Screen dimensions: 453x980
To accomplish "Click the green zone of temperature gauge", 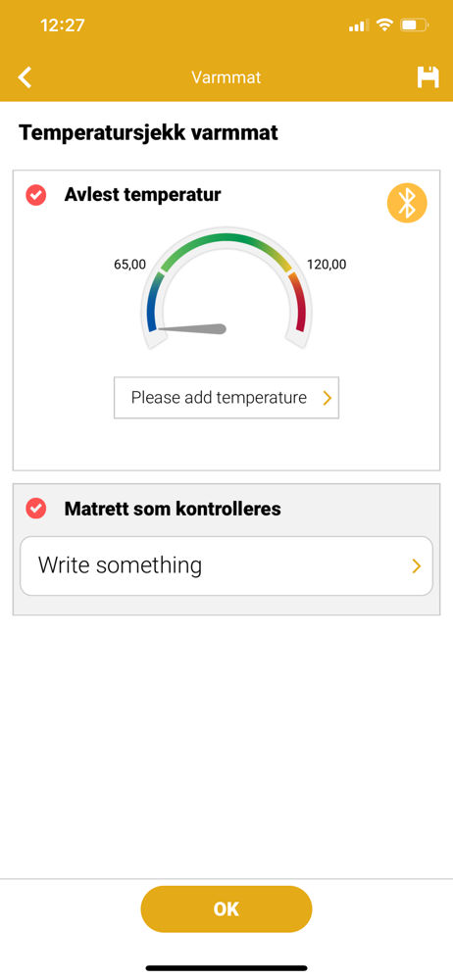I will tap(226, 241).
